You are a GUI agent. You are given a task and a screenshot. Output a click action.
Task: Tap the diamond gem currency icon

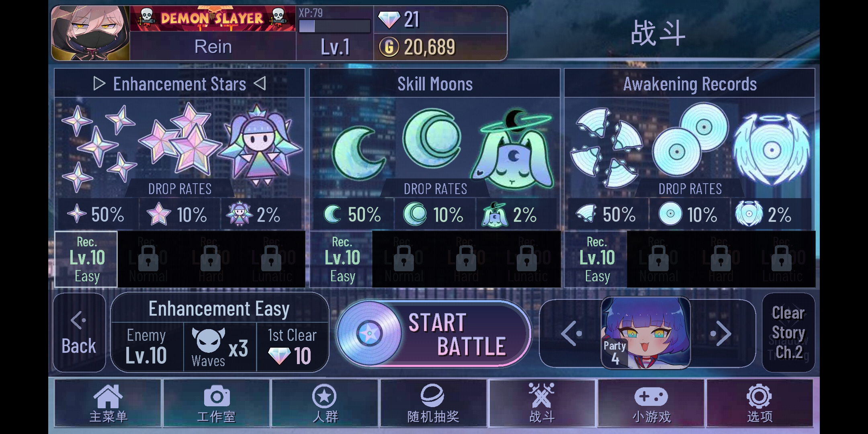click(x=389, y=19)
